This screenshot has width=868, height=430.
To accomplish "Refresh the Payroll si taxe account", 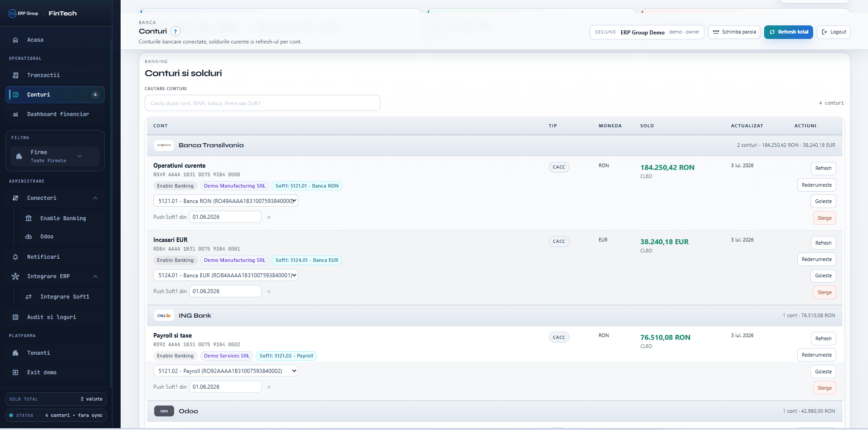I will tap(823, 338).
